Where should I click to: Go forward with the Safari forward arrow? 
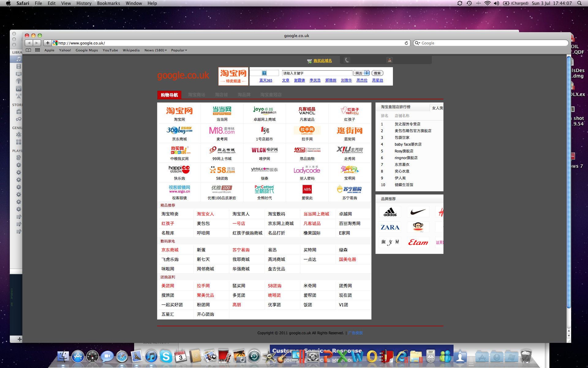click(37, 43)
